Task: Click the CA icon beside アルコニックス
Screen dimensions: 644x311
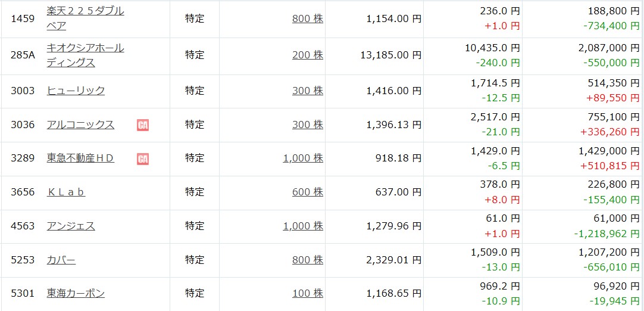Action: (x=142, y=125)
